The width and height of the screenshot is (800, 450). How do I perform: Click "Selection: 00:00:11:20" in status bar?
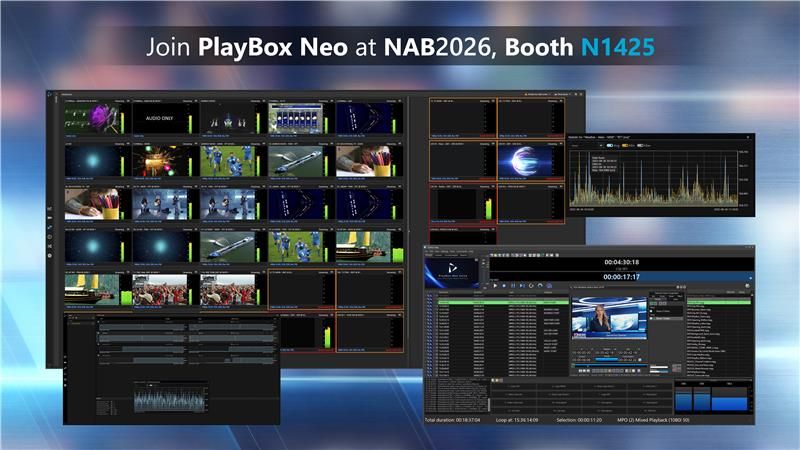579,420
